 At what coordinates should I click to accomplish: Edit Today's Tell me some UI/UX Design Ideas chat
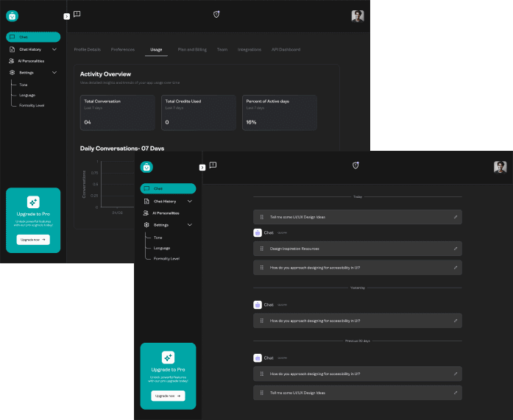tap(456, 217)
